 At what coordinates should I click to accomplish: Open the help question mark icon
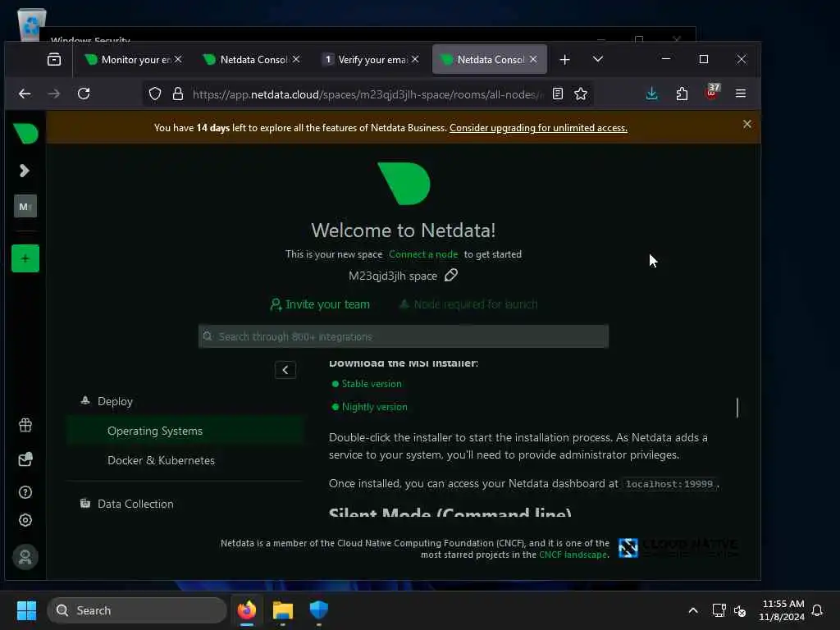(x=25, y=492)
